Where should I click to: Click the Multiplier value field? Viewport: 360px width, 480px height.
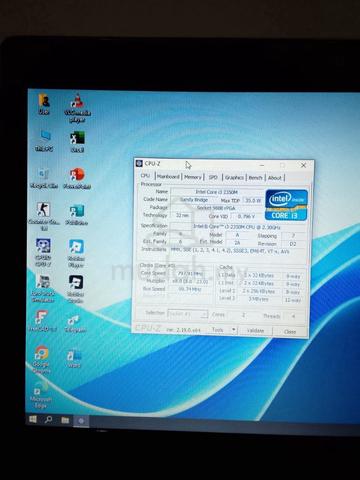(x=190, y=281)
